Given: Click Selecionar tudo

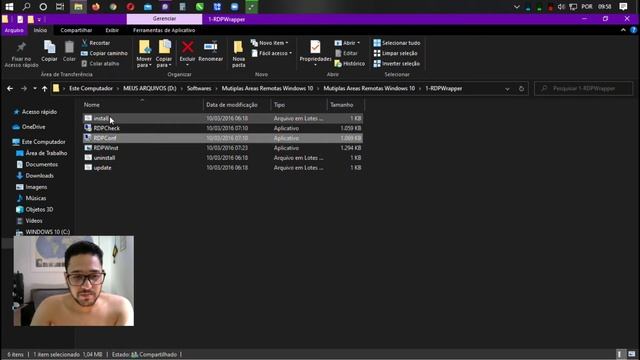Looking at the screenshot, I should [x=397, y=43].
